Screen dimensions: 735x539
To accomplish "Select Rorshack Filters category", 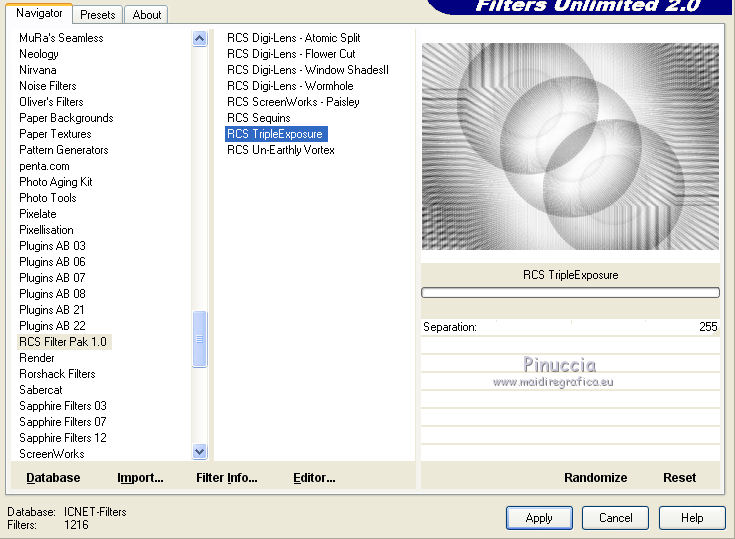I will tap(57, 374).
